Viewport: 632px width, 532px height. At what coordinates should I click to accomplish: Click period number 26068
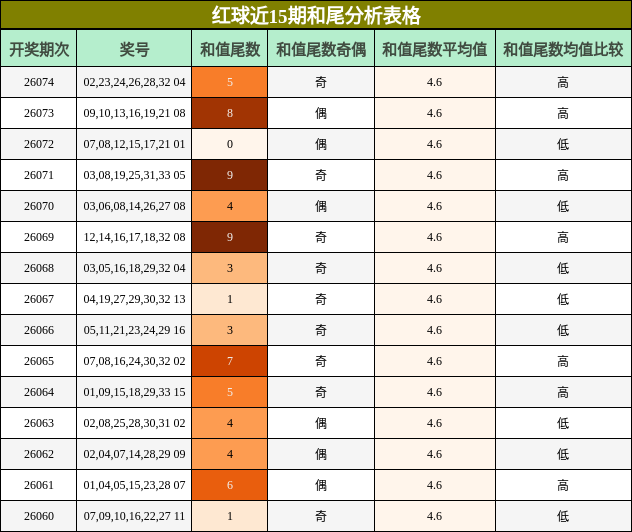[x=39, y=268]
